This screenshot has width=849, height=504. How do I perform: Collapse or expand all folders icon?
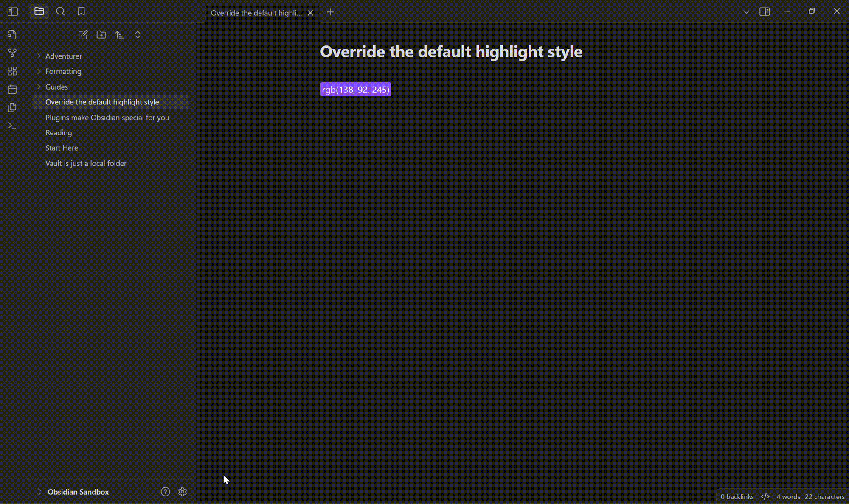pyautogui.click(x=138, y=35)
